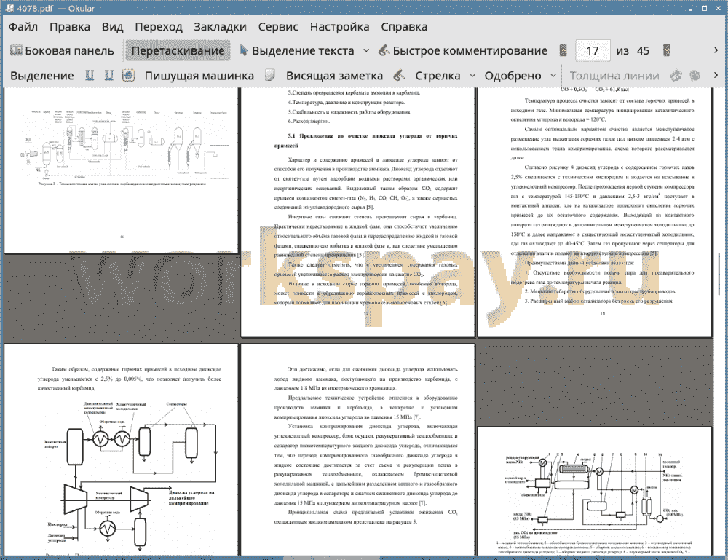Click the freehand line icon before Стрелка
This screenshot has height=560, width=728.
click(399, 76)
